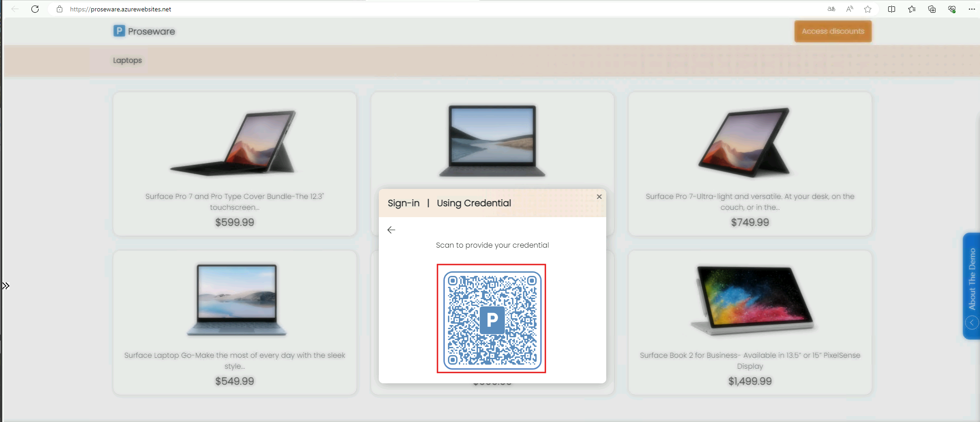Screen dimensions: 980x422
Task: Click the $549.99 price
Action: [235, 381]
